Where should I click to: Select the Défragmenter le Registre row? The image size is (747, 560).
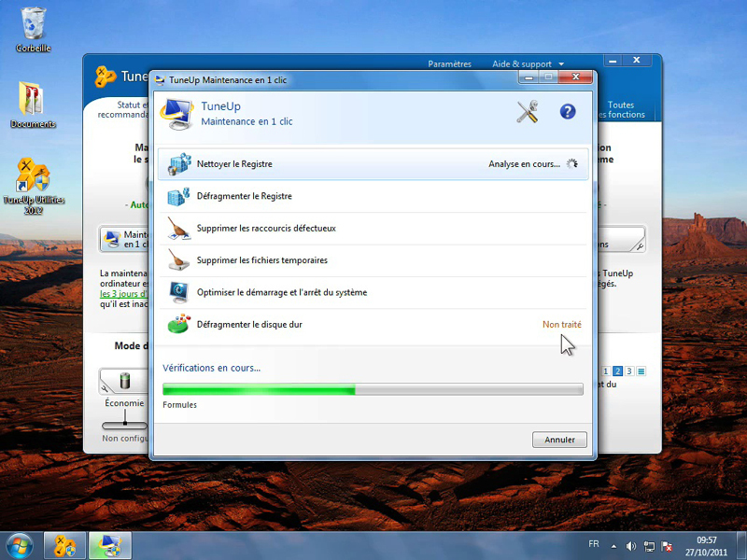click(373, 196)
